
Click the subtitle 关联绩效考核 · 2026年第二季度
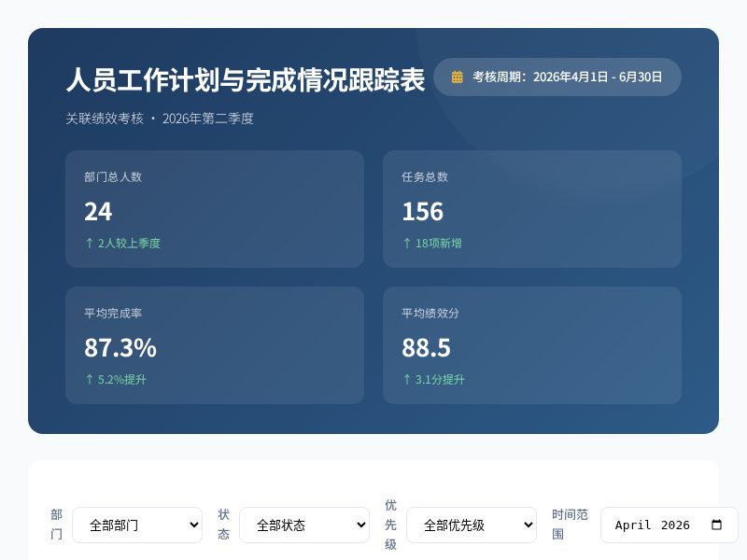tap(160, 119)
